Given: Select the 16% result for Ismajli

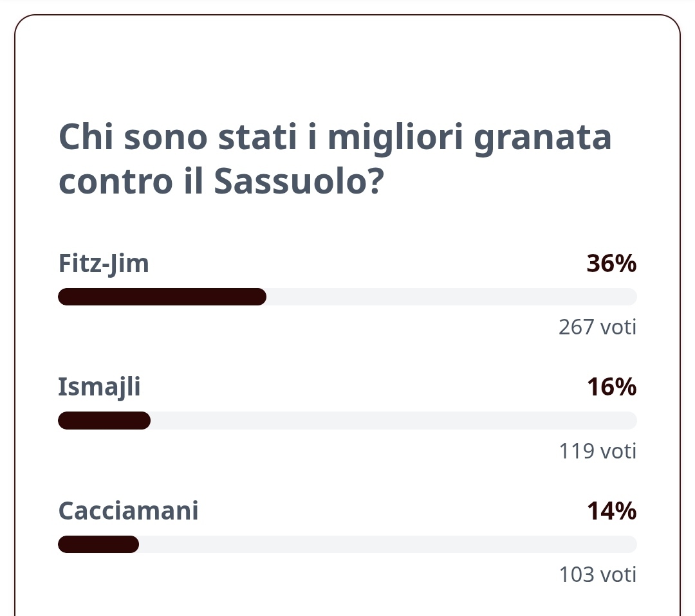Looking at the screenshot, I should click(x=612, y=387).
